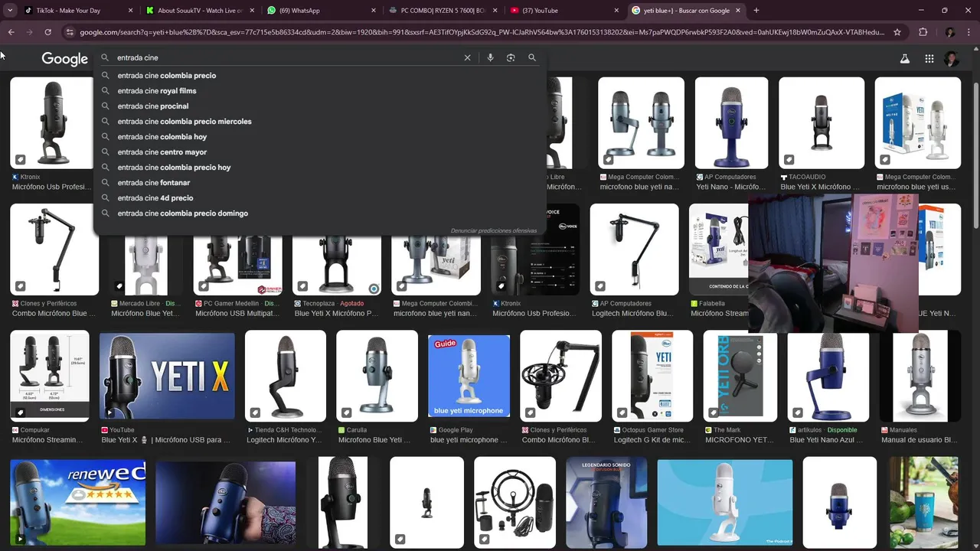The height and width of the screenshot is (551, 980).
Task: Open the 'renewed' microphone image
Action: [x=78, y=501]
